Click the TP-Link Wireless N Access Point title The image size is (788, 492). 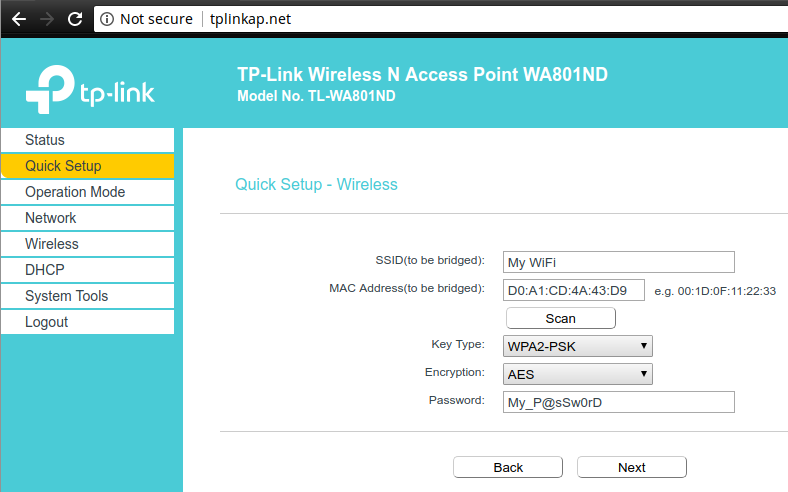click(423, 74)
